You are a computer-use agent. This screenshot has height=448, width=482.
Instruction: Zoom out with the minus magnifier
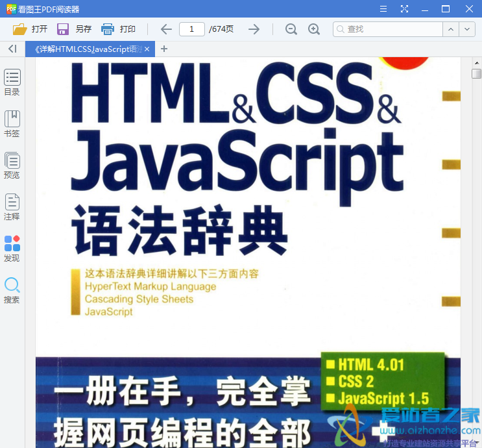pos(291,29)
